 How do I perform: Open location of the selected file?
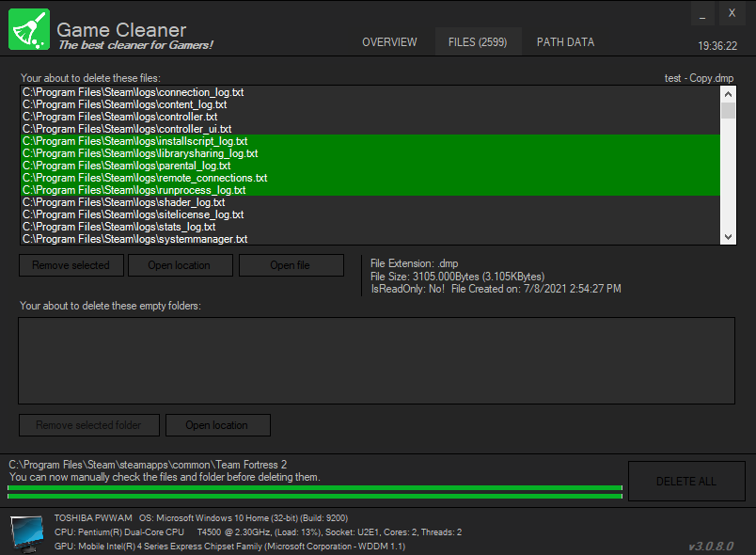[x=180, y=265]
